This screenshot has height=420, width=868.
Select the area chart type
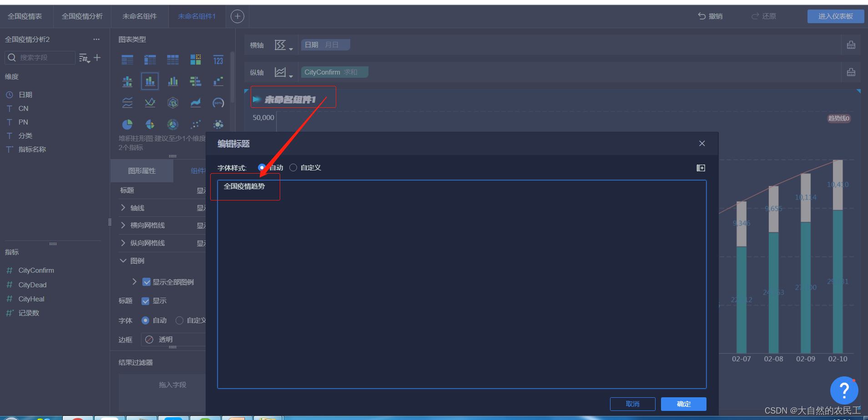[196, 103]
